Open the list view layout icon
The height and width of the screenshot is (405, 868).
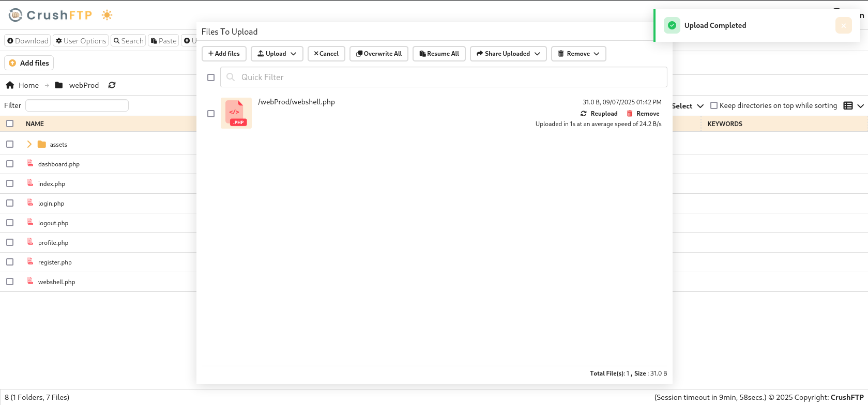[x=848, y=105]
